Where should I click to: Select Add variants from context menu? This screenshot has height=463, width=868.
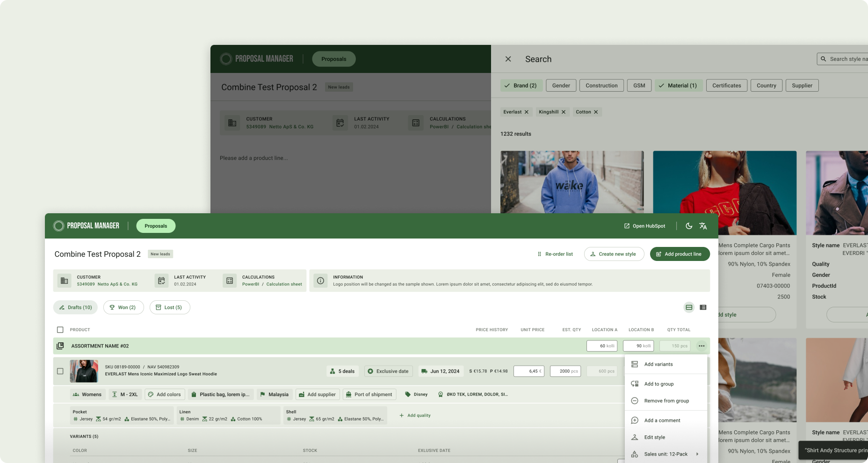pos(665,364)
